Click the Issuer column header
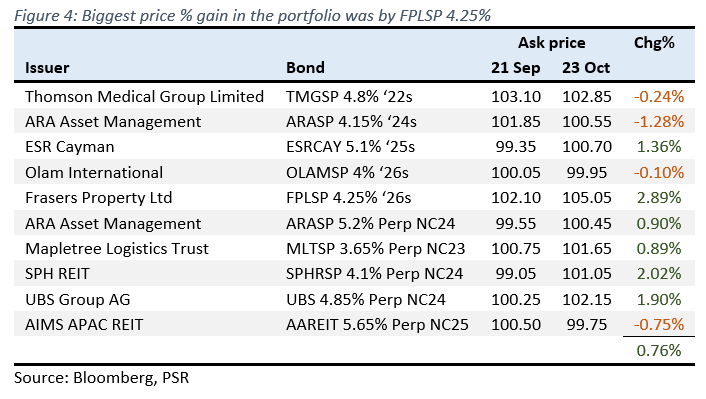The width and height of the screenshot is (706, 399). [47, 68]
